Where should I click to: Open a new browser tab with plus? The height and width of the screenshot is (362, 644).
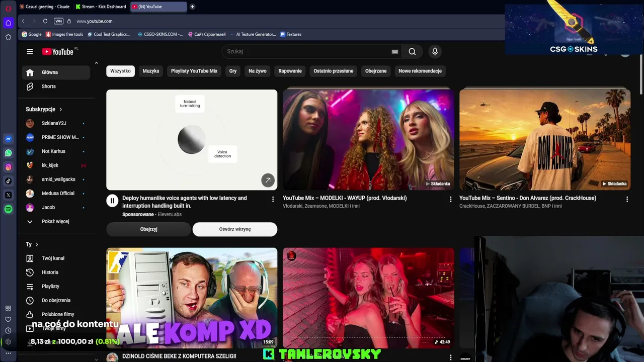192,7
